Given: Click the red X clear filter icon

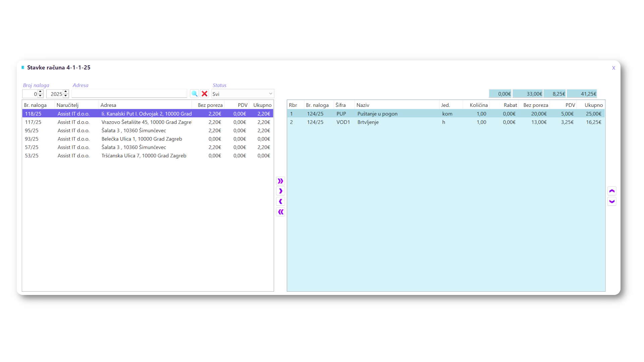Looking at the screenshot, I should pos(205,94).
